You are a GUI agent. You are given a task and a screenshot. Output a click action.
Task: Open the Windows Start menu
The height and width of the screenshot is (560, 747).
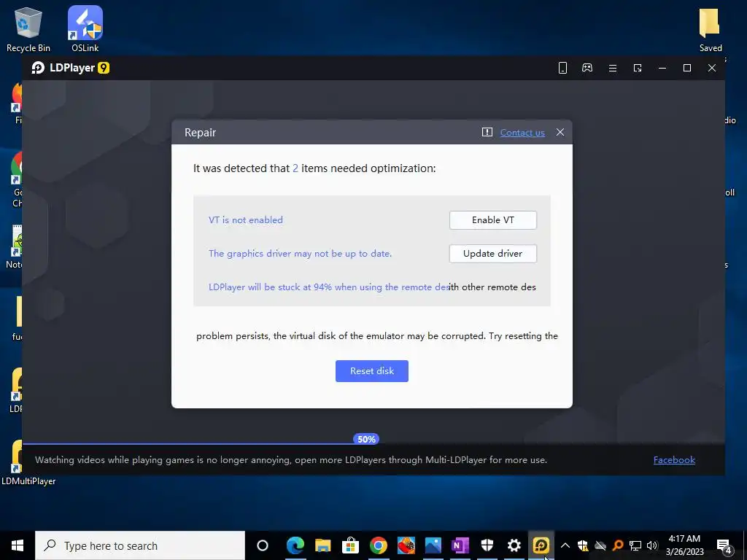[18, 545]
